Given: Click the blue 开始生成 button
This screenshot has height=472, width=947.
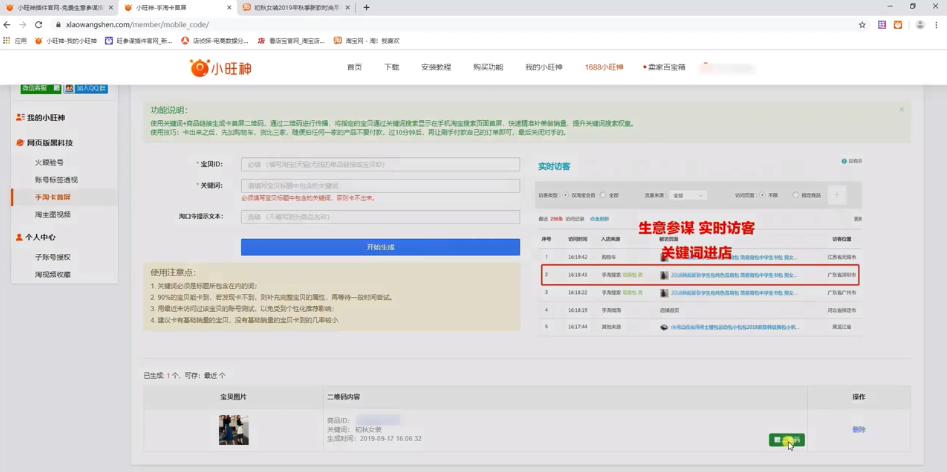Looking at the screenshot, I should click(380, 247).
